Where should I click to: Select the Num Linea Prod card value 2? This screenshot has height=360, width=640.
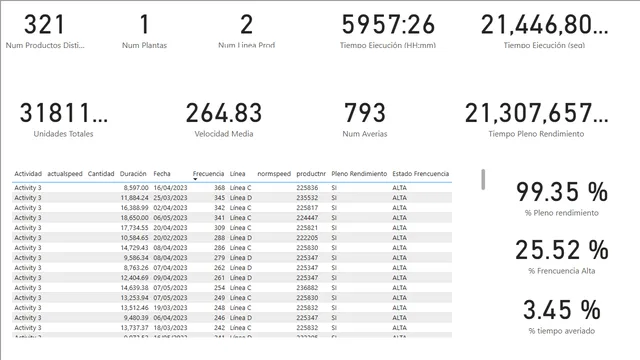click(246, 24)
